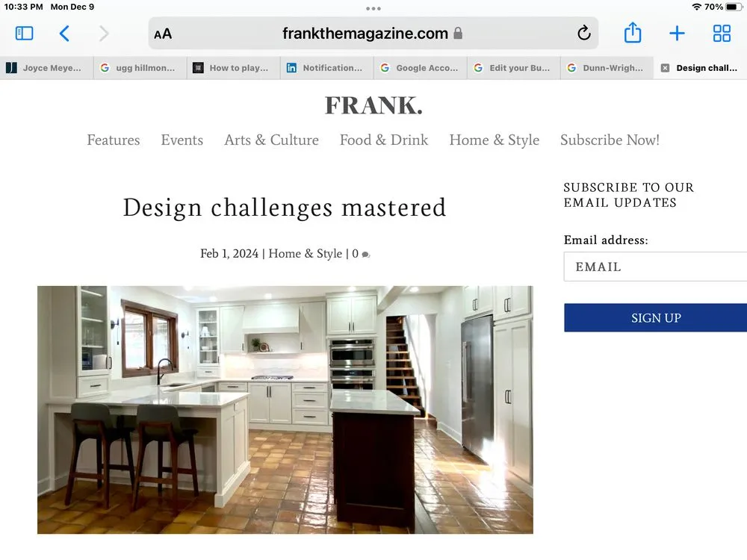Open the three-dots multitasking menu
Screen dimensions: 747x560
(x=373, y=8)
